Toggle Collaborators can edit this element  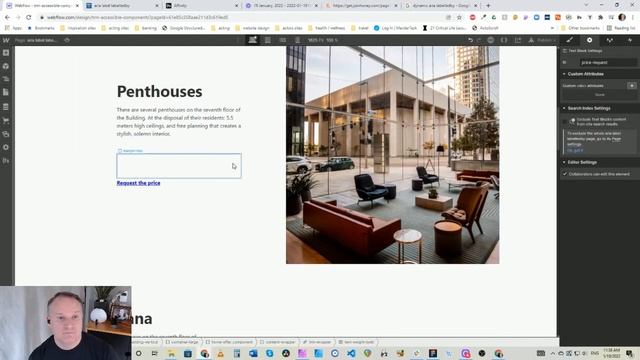565,174
